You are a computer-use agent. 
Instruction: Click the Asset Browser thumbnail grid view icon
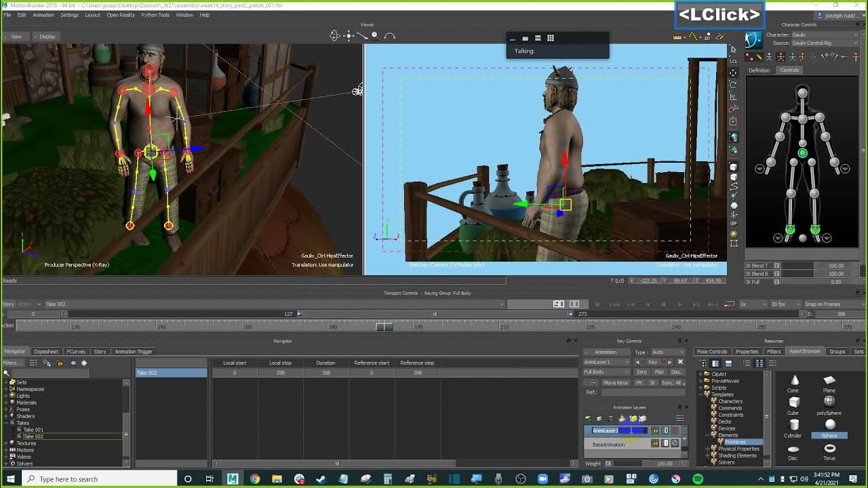(x=759, y=363)
